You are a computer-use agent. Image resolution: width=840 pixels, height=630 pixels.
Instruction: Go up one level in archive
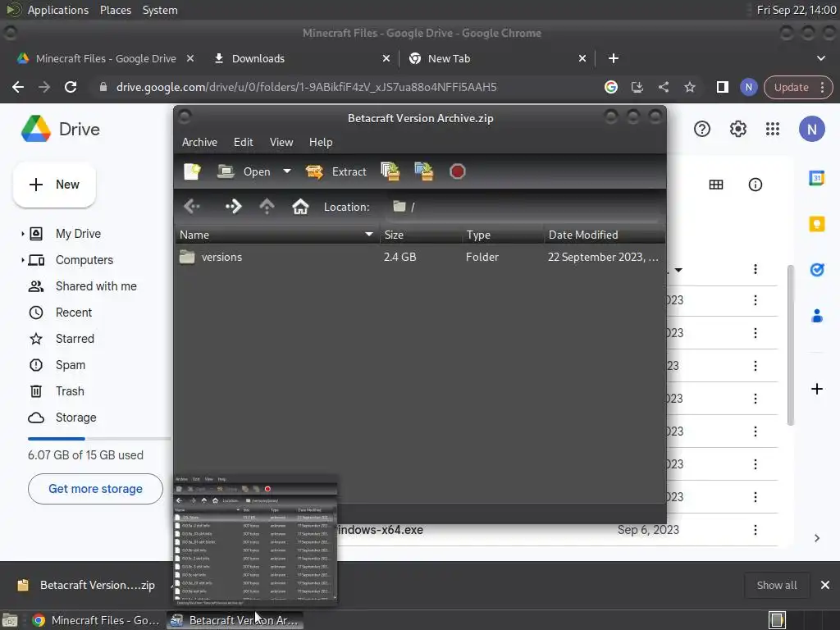click(267, 206)
